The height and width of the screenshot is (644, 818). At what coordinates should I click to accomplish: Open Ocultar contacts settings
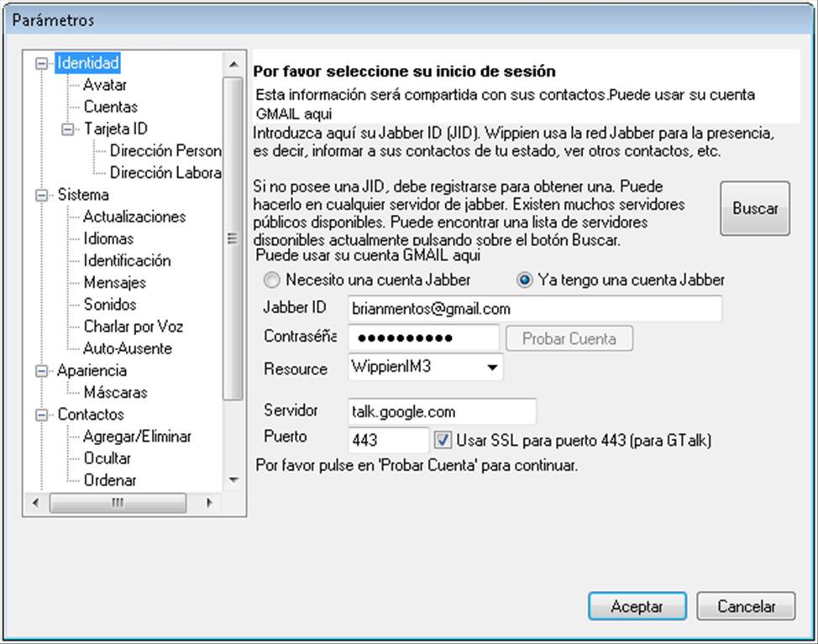pos(107,458)
